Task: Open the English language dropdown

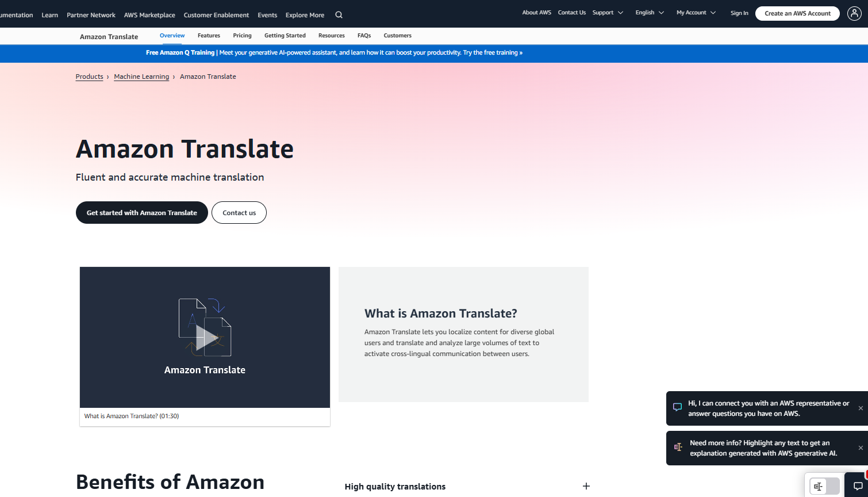Action: (650, 13)
